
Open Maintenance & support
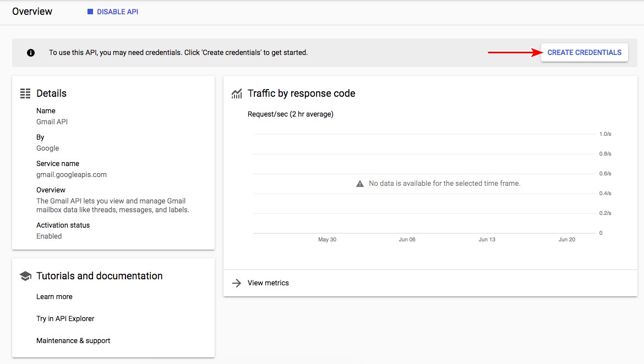[x=73, y=340]
